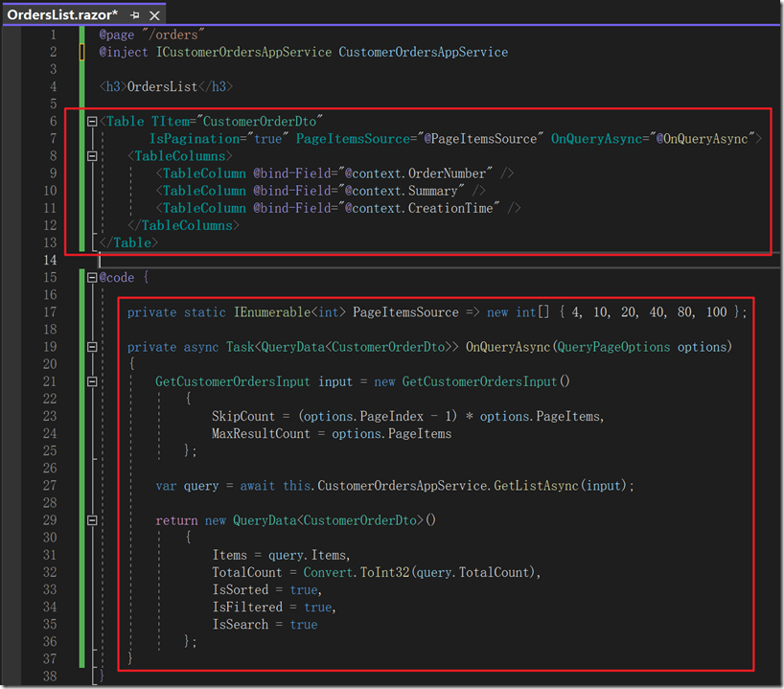Click @context.CreationTime binding

419,208
